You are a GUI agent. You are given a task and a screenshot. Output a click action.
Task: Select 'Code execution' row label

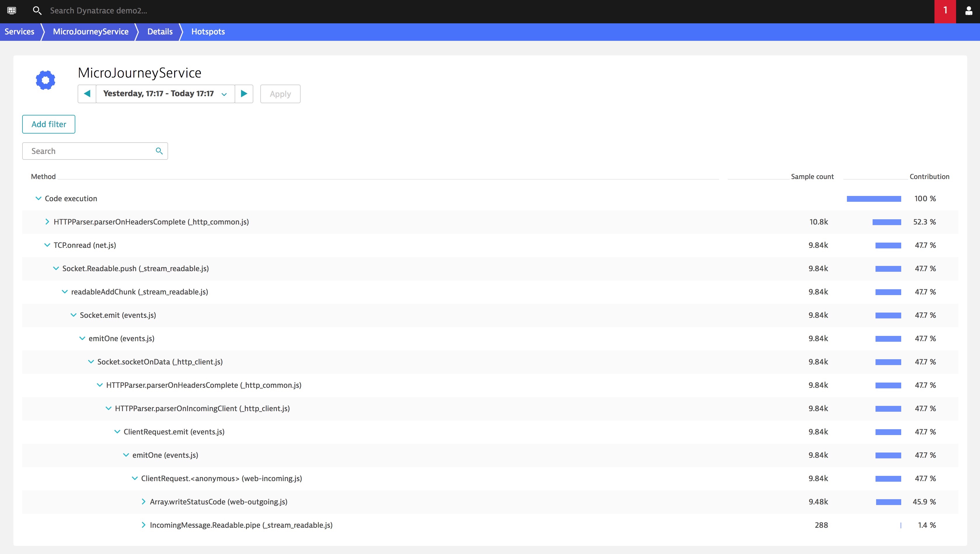point(71,198)
